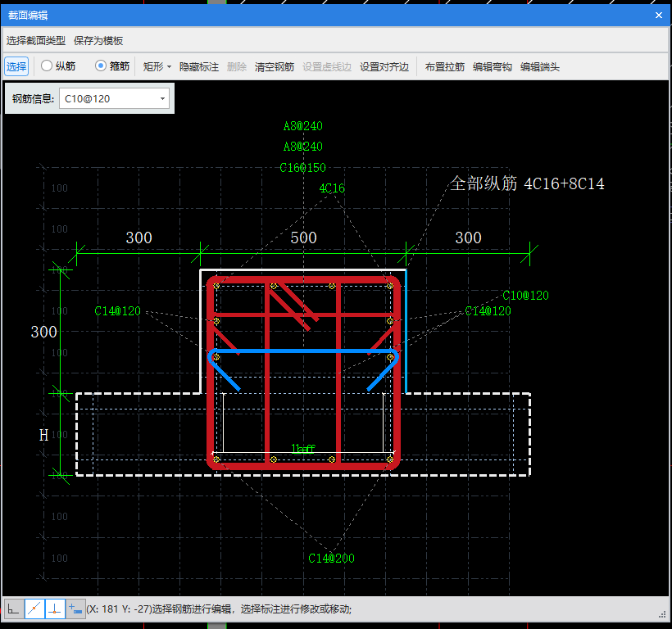Activate the 选择 tool button
The image size is (672, 629).
(16, 66)
